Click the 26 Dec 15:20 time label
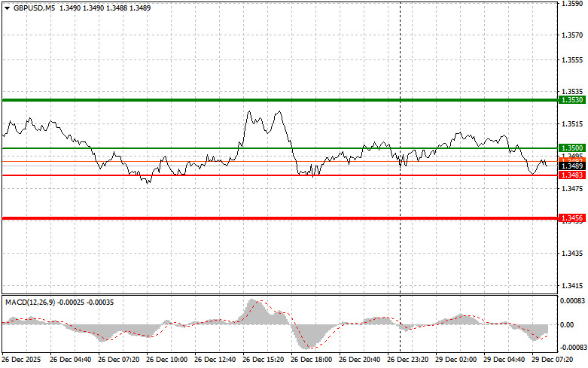Viewport: 588px width, 368px height. pos(263,360)
